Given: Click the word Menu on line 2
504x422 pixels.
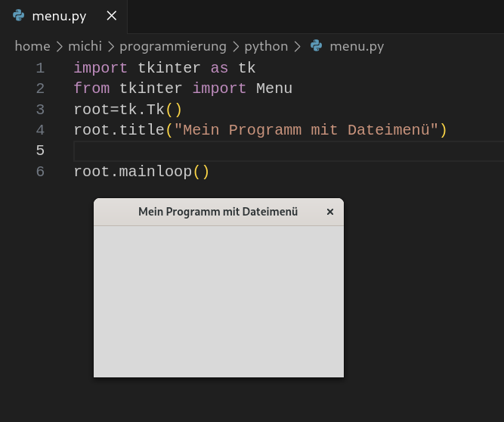Looking at the screenshot, I should point(274,88).
